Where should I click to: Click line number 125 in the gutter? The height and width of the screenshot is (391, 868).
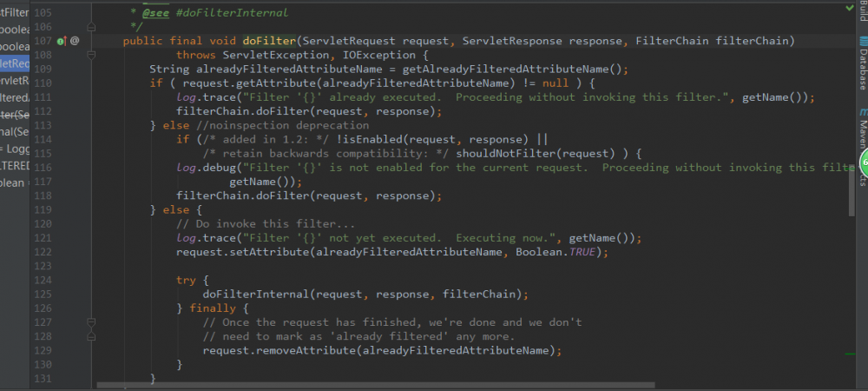(43, 294)
